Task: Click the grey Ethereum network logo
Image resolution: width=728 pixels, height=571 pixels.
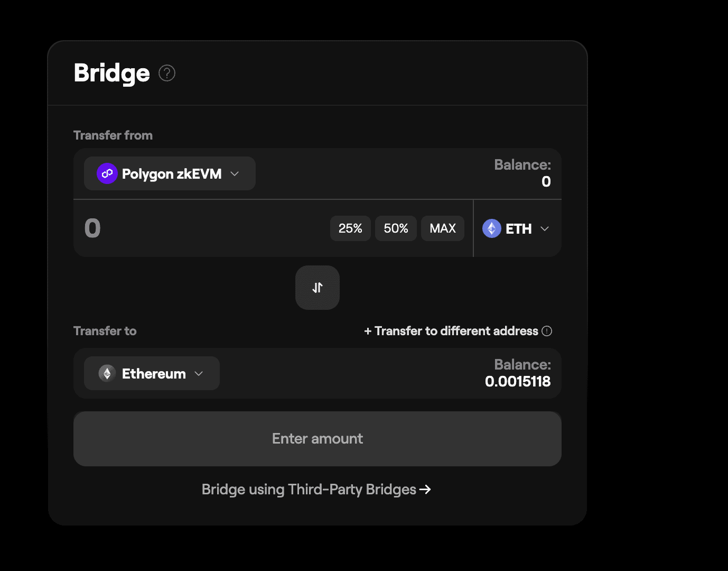Action: tap(107, 373)
